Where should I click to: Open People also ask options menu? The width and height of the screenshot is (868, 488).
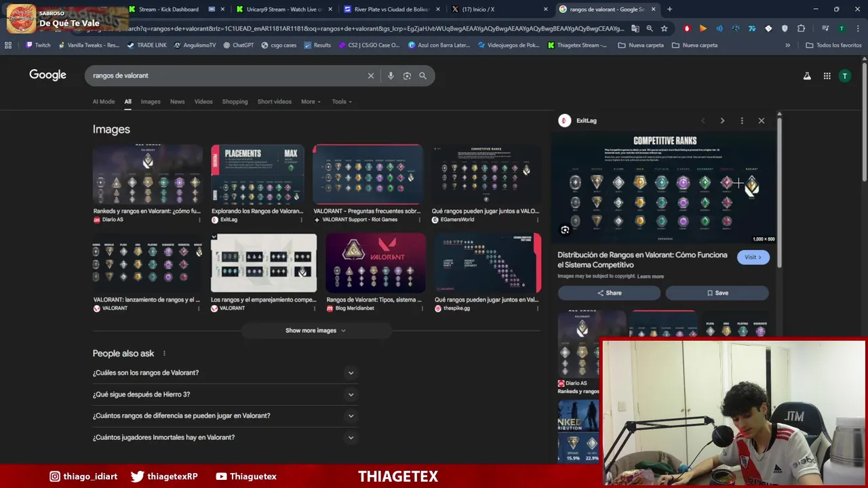coord(164,354)
